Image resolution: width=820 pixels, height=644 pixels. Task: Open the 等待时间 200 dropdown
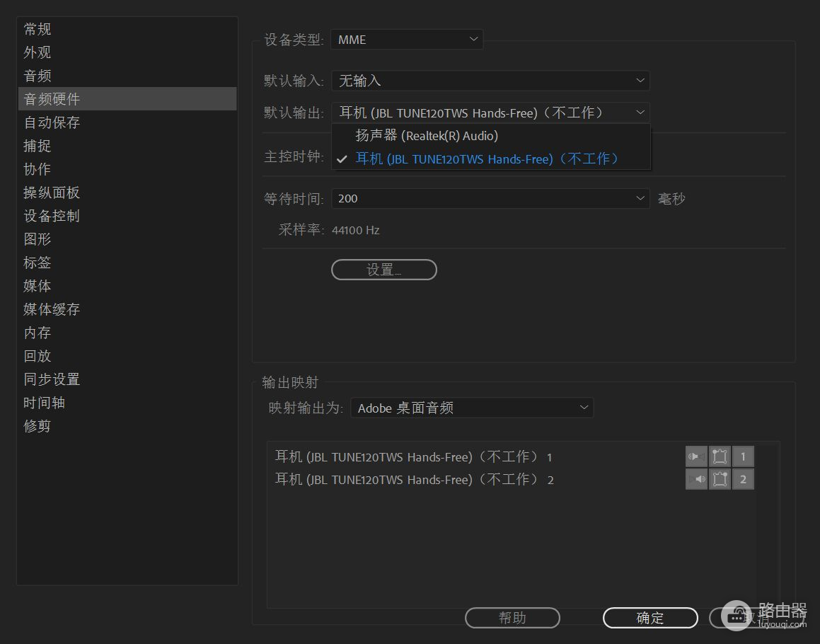(x=490, y=198)
